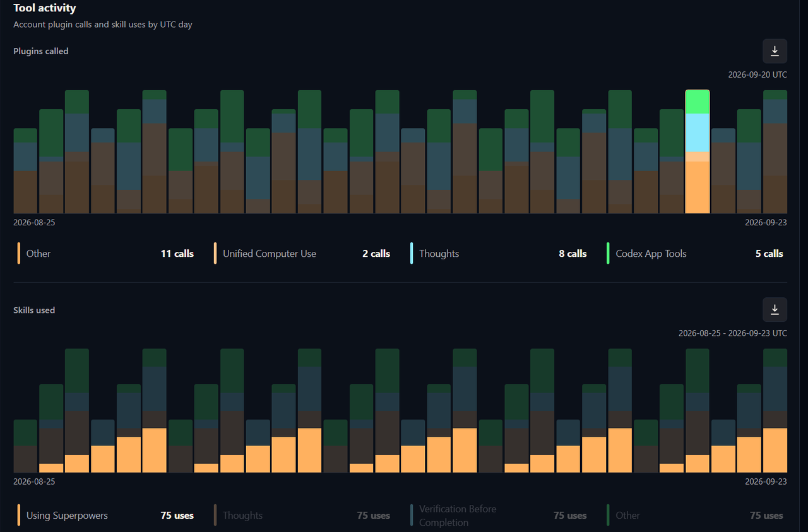The width and height of the screenshot is (808, 532).
Task: Click the cyan Thoughts color swatch
Action: point(412,254)
